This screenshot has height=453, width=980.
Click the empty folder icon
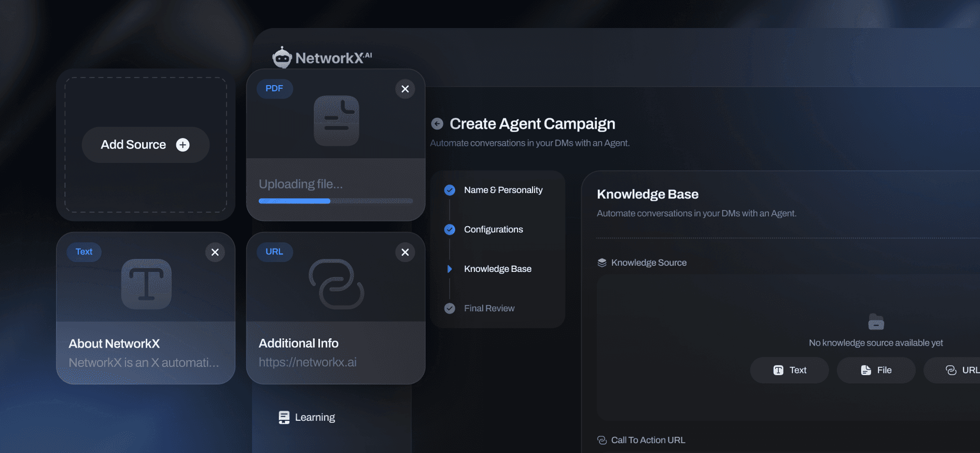[876, 322]
